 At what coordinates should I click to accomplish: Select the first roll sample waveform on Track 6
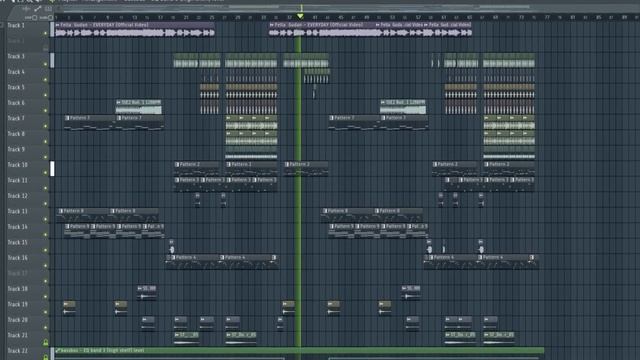(x=138, y=110)
